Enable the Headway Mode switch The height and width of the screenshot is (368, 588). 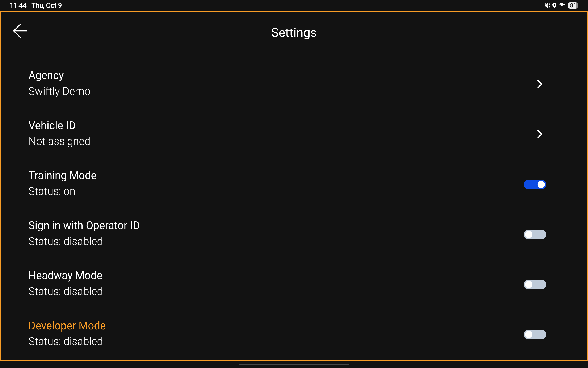point(535,285)
